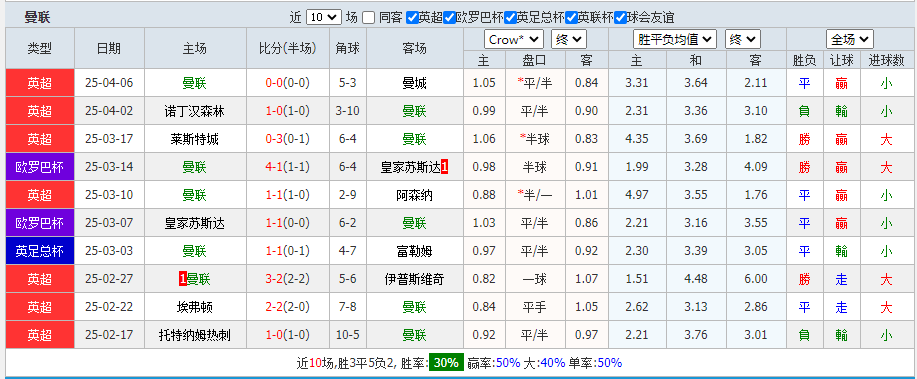Viewport: 917px width, 379px height.
Task: Click the red card marker before 曼联 on 25-02-27
Action: (182, 280)
